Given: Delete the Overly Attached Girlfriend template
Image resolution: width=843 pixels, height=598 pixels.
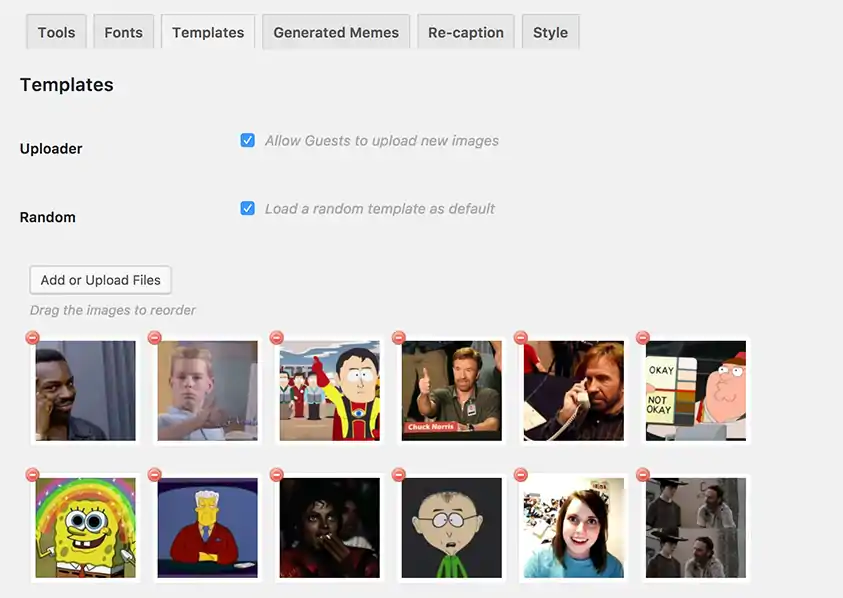Looking at the screenshot, I should [520, 475].
